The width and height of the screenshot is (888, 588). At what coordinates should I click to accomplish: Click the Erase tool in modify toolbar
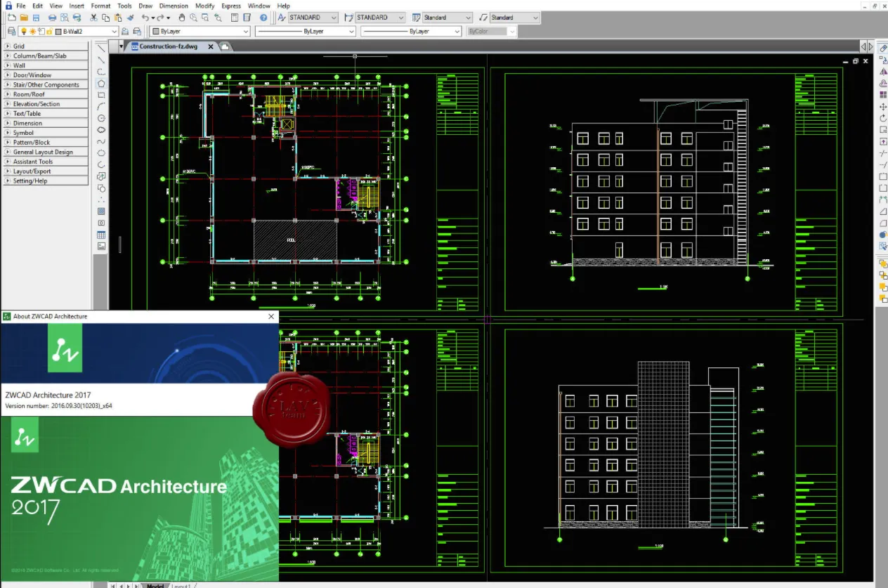[x=883, y=48]
